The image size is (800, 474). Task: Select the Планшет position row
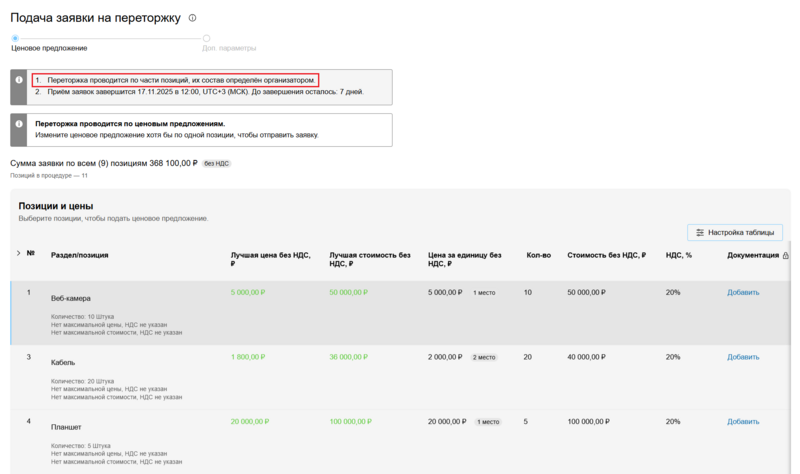(x=66, y=427)
